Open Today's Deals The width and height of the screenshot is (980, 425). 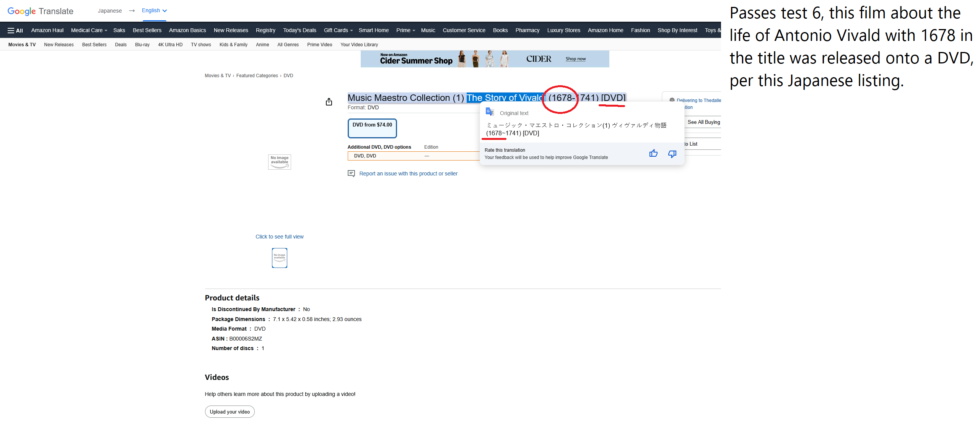coord(300,31)
